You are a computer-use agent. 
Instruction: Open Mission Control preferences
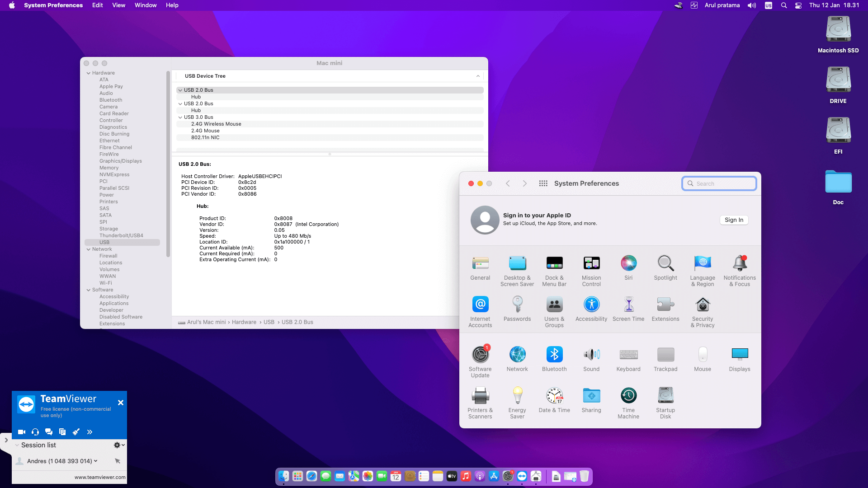[x=591, y=264]
